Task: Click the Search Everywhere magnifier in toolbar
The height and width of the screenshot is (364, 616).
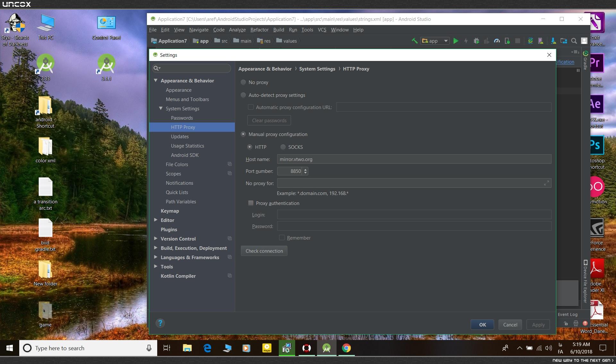Action: pos(574,41)
